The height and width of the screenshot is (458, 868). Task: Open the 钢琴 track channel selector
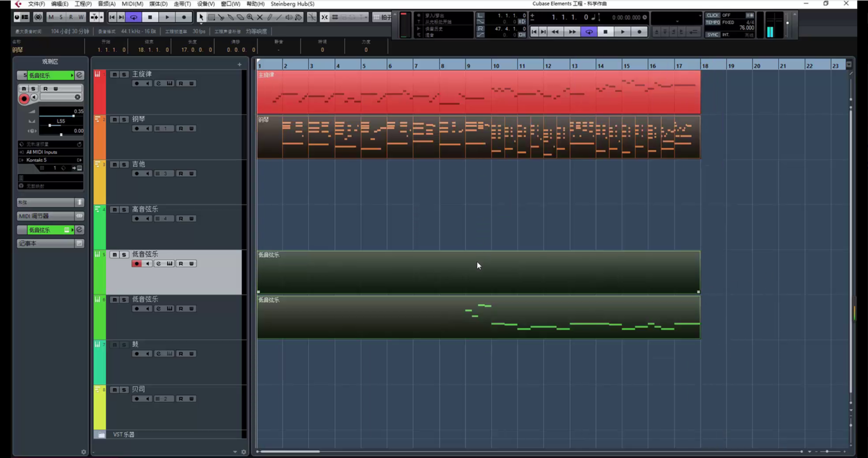[164, 129]
